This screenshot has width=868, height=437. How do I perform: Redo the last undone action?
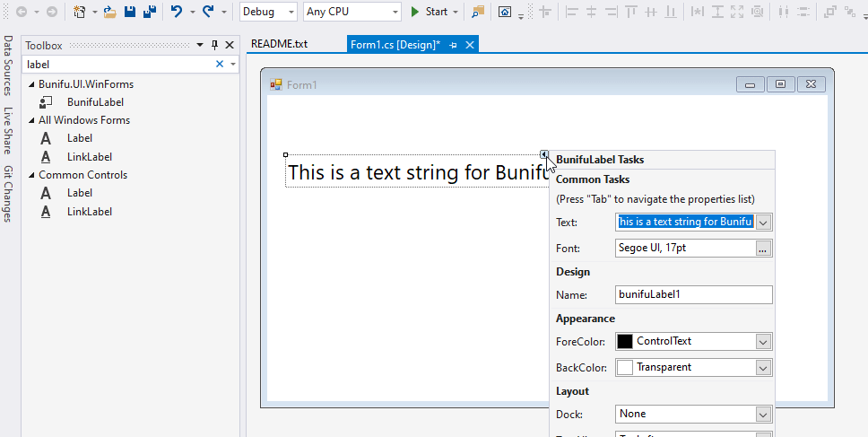pyautogui.click(x=208, y=12)
